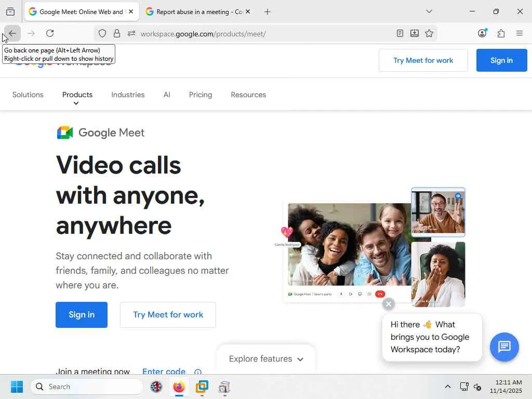Close the Report abuse tab

[248, 11]
